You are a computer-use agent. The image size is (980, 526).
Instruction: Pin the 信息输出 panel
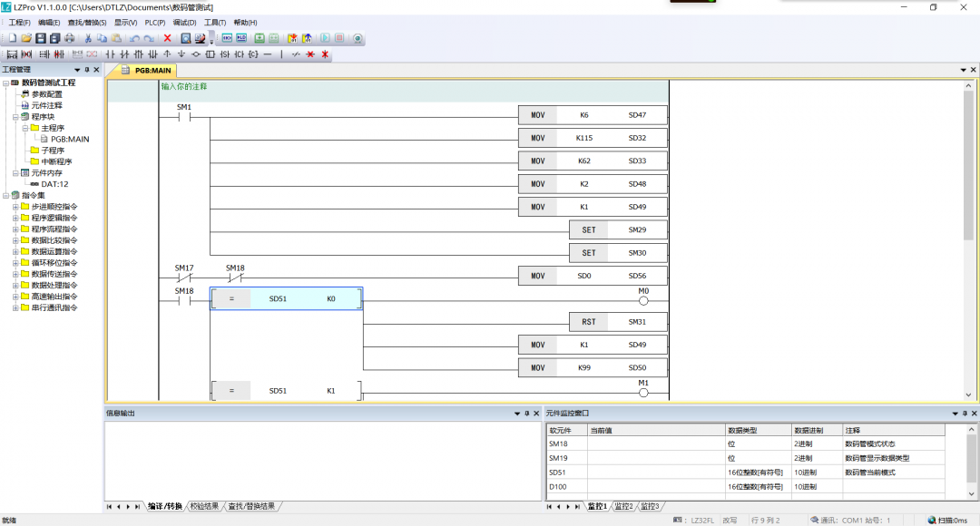526,414
